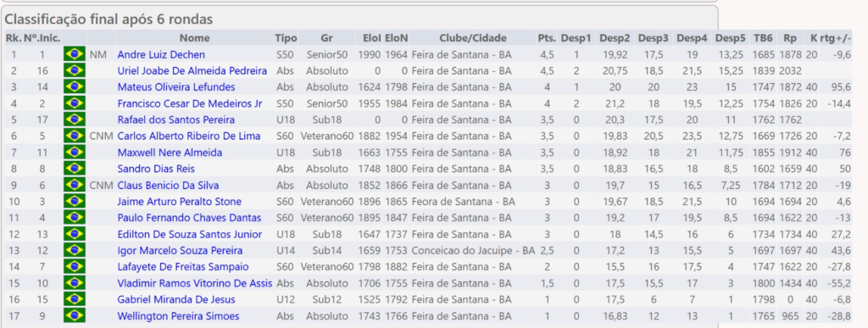Image resolution: width=868 pixels, height=328 pixels.
Task: Select Carlos Alberto Ribeiro De Lima
Action: coord(189,136)
